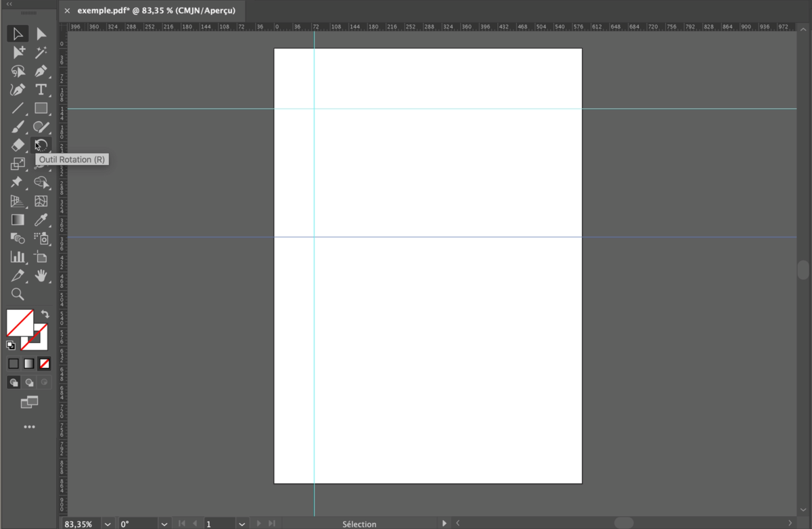The width and height of the screenshot is (812, 529).
Task: Go to the next artboard
Action: coord(258,524)
